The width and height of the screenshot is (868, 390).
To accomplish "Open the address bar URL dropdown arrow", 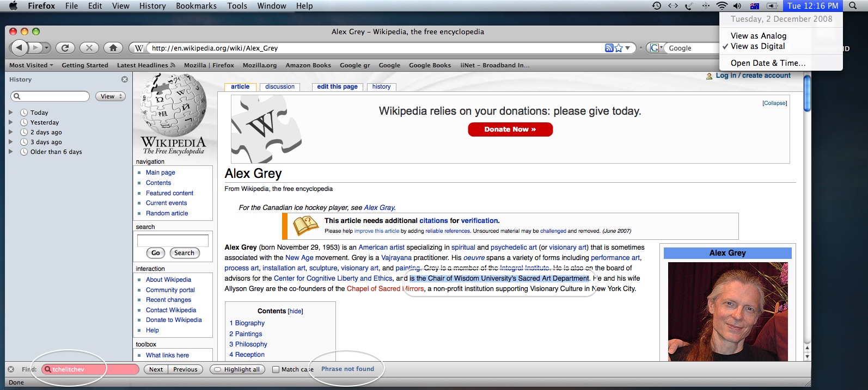I will pyautogui.click(x=627, y=48).
